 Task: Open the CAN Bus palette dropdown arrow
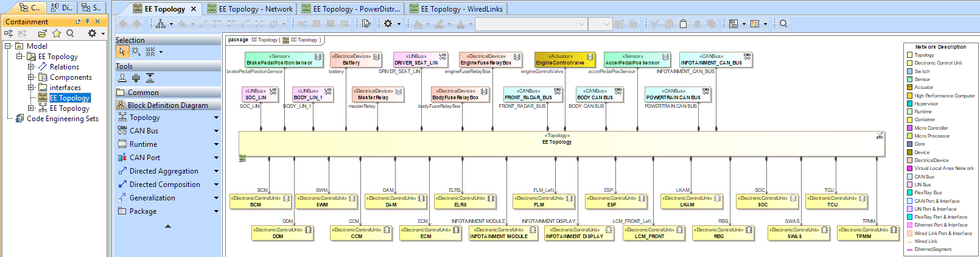216,131
